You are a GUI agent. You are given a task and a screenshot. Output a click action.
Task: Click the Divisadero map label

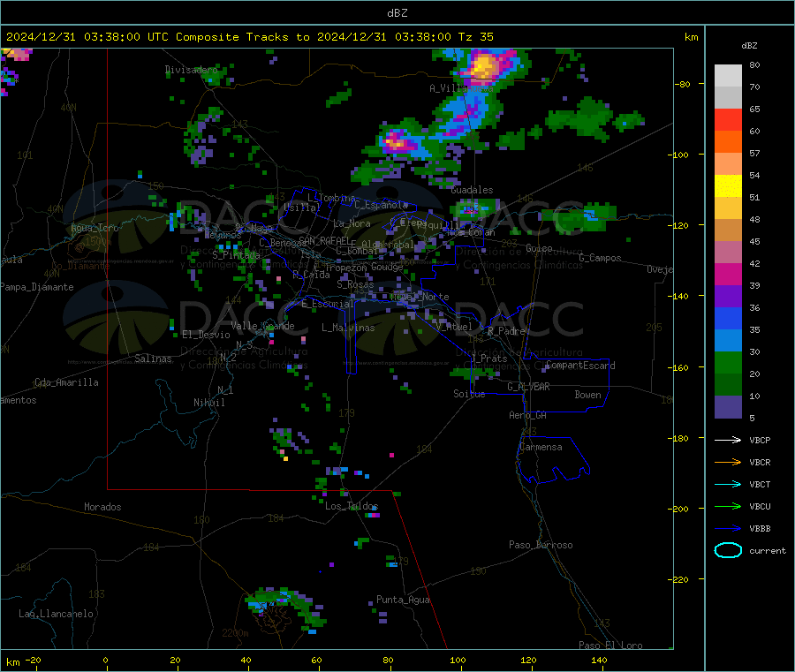(191, 70)
